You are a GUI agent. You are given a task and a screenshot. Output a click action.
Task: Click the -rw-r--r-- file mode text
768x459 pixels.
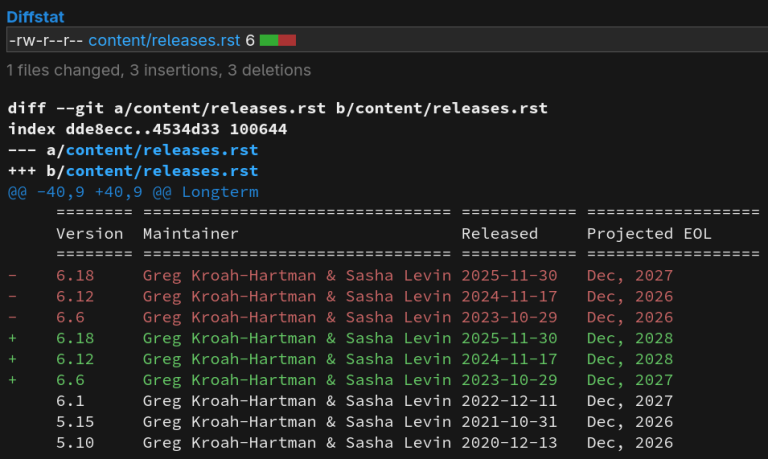[x=45, y=40]
